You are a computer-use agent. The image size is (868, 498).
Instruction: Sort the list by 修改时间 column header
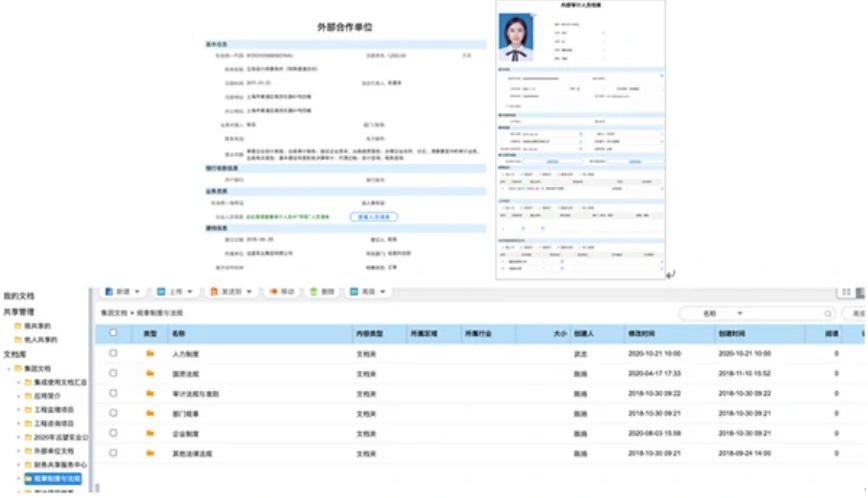(640, 333)
